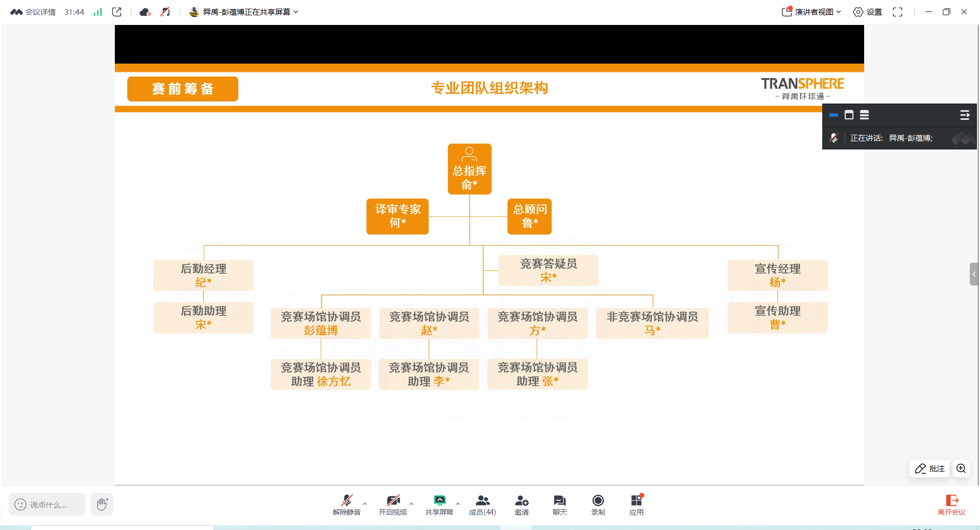Turn on camera via 开启视频

click(x=393, y=504)
